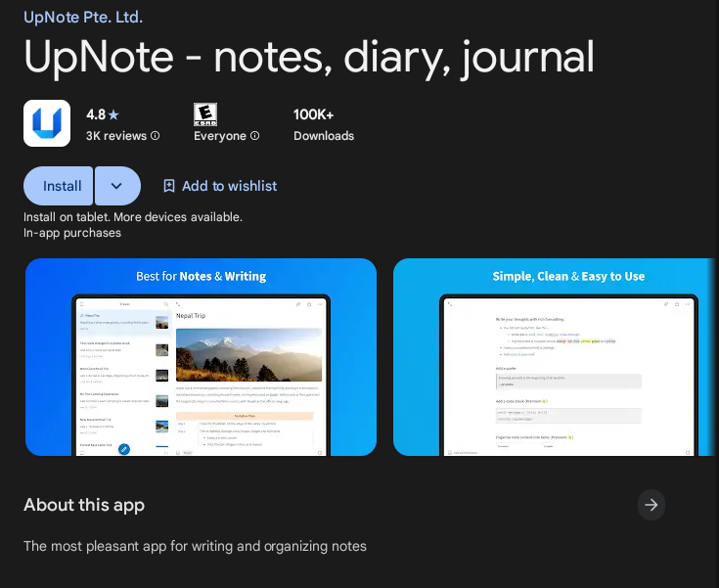Expand the dropdown arrow beside Install
The image size is (719, 588).
pyautogui.click(x=117, y=186)
